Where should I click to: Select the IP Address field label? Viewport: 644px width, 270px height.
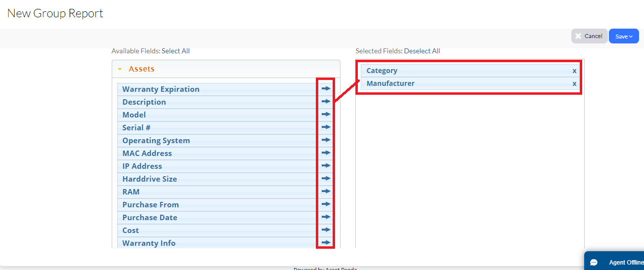tap(142, 166)
